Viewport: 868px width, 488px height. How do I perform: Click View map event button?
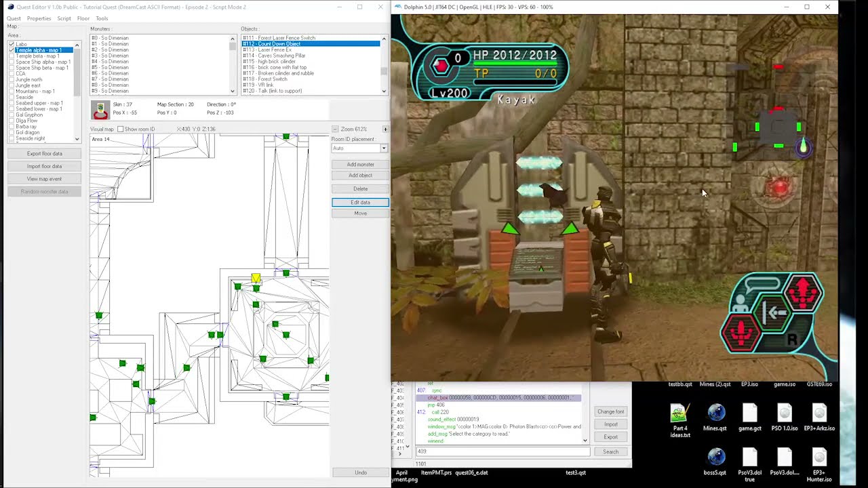pyautogui.click(x=44, y=179)
